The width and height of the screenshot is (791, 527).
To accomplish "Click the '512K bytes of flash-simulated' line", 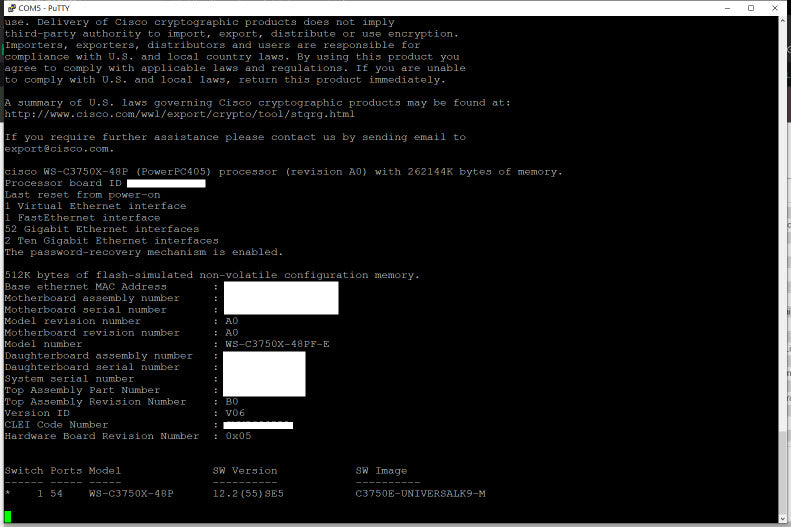I will (x=212, y=275).
